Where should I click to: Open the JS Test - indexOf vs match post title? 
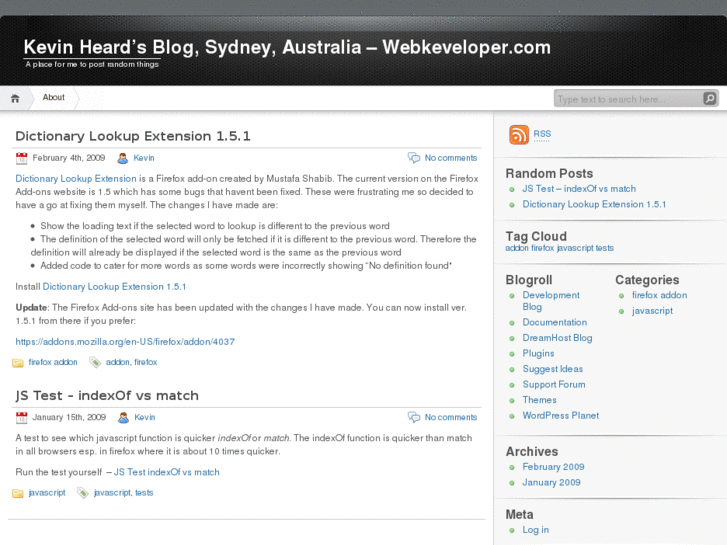[107, 396]
